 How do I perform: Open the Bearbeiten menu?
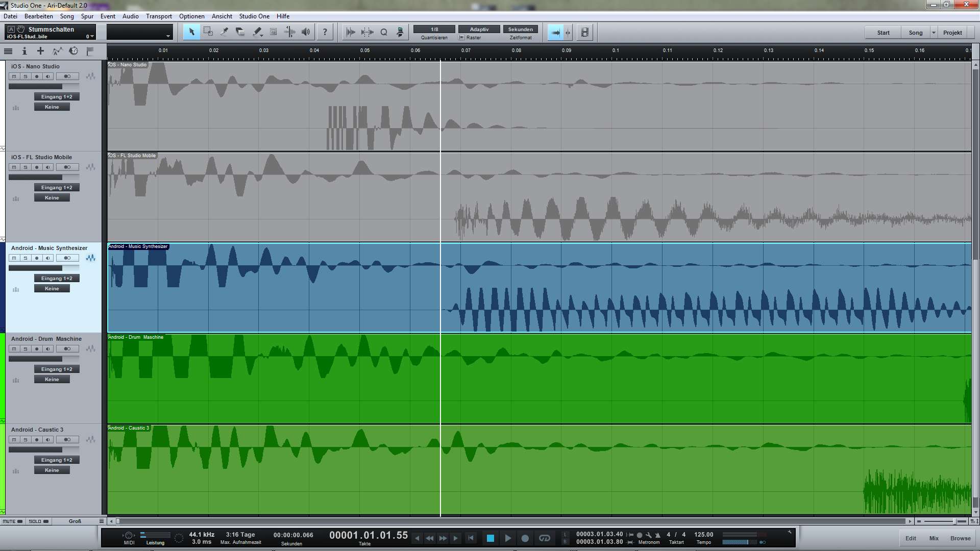39,16
